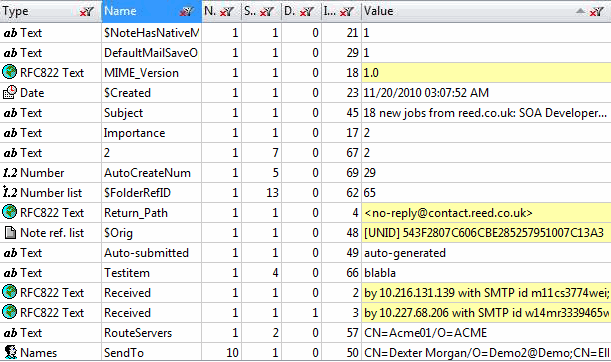611x362 pixels.
Task: Open the filter on the Type column
Action: tap(87, 12)
